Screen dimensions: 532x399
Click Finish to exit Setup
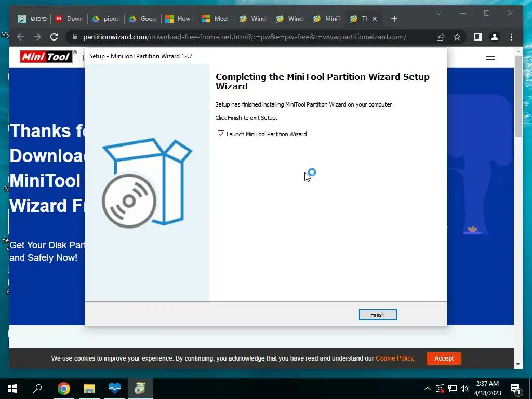(378, 314)
